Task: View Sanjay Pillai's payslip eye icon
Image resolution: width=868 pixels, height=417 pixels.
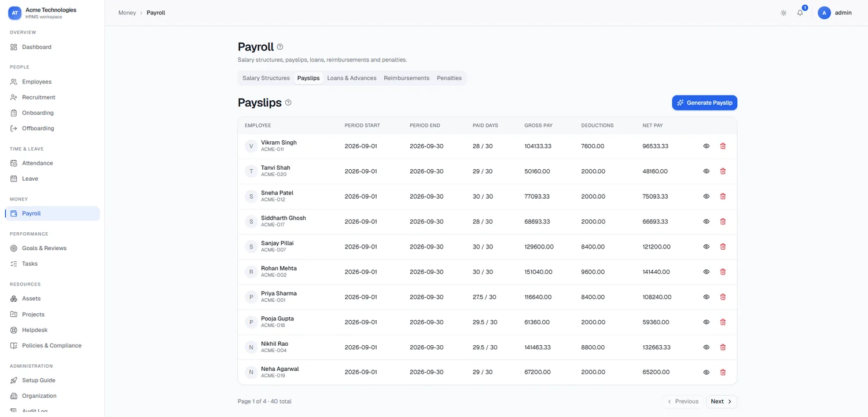Action: point(706,247)
